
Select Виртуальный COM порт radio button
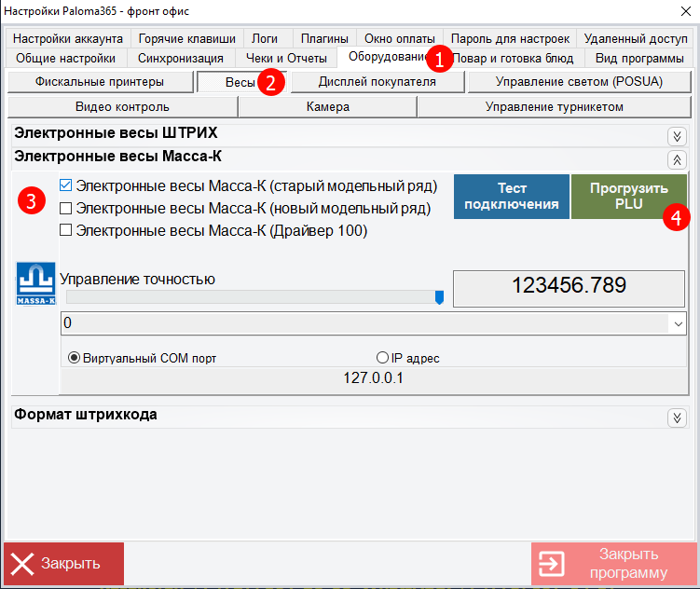coord(74,358)
